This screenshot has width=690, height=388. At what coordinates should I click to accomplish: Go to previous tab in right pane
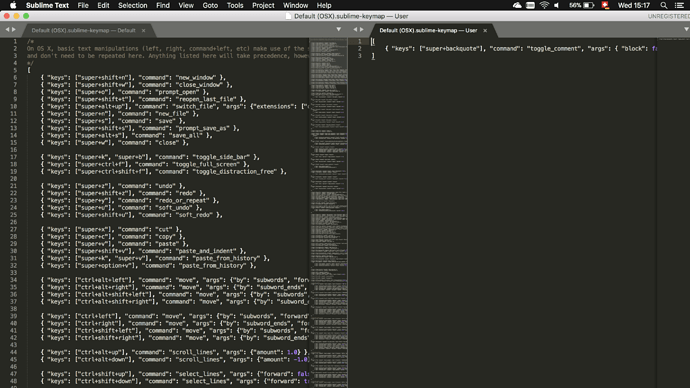click(355, 29)
